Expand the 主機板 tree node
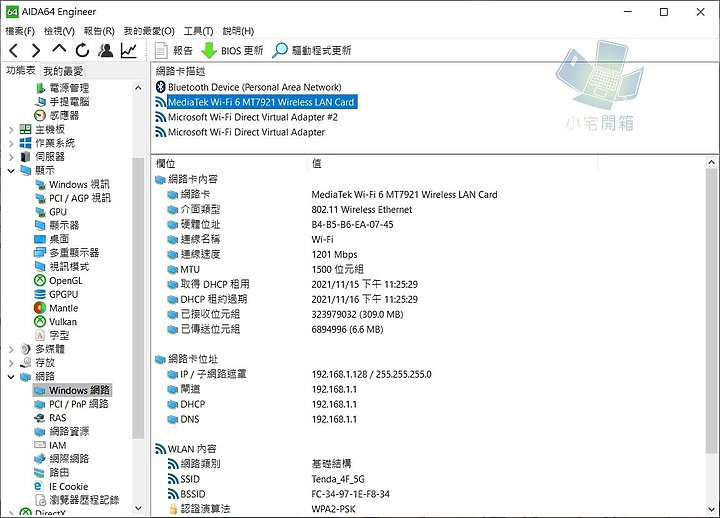 point(11,130)
